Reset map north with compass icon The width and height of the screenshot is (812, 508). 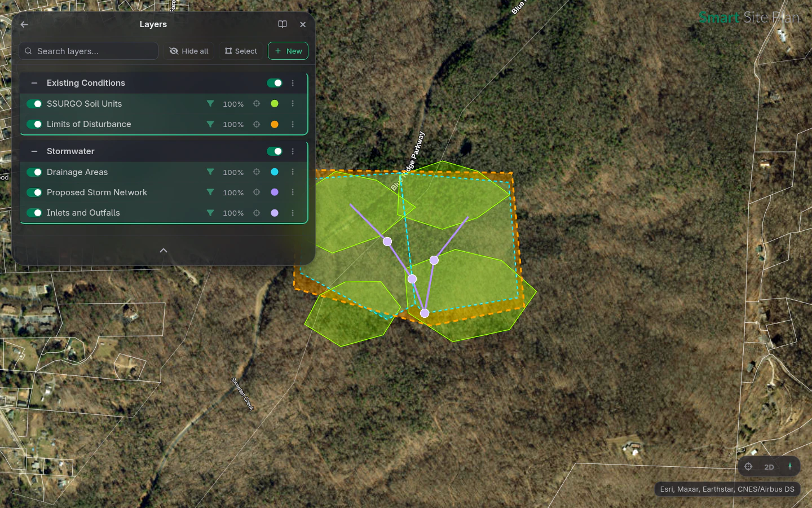(x=790, y=467)
